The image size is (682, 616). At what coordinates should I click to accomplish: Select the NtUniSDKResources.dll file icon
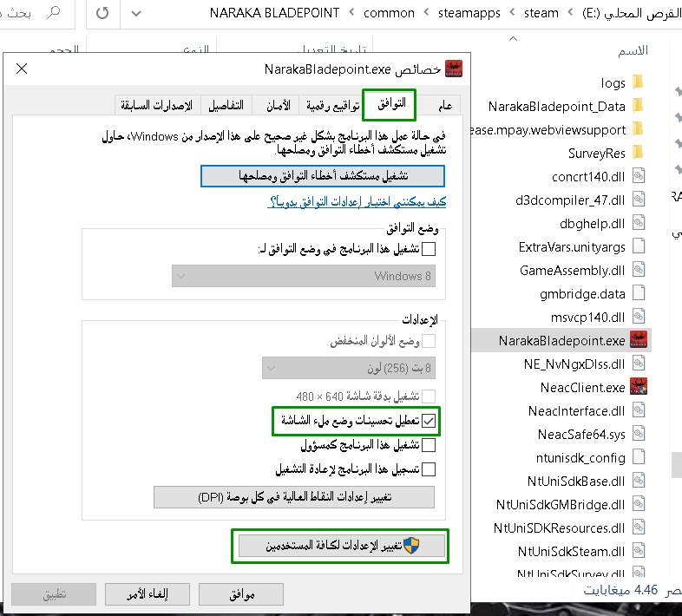638,528
